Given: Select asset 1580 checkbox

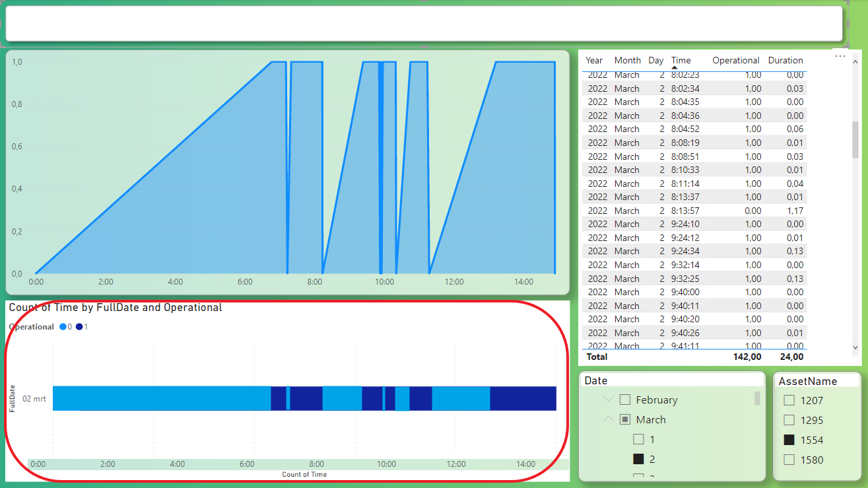Looking at the screenshot, I should coord(789,460).
